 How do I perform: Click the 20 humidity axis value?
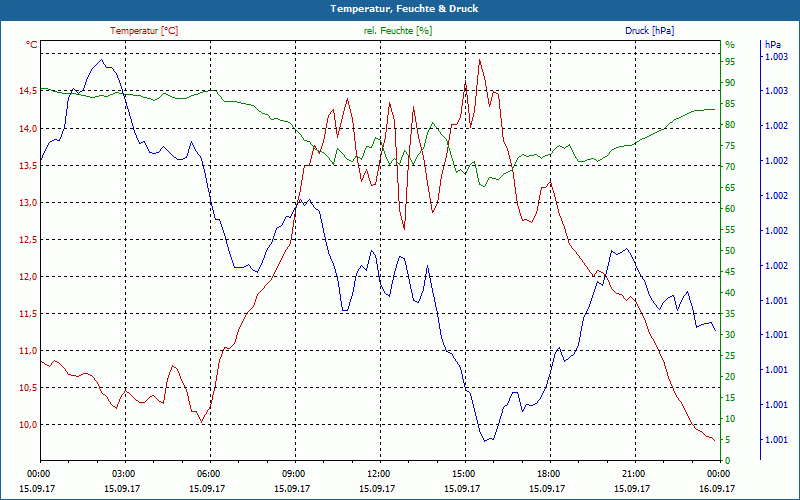[730, 377]
